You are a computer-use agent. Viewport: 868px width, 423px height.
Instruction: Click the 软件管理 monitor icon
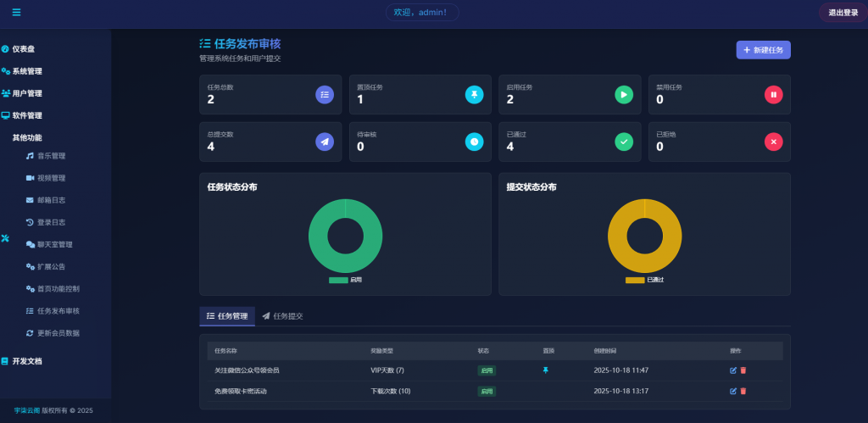coord(6,116)
